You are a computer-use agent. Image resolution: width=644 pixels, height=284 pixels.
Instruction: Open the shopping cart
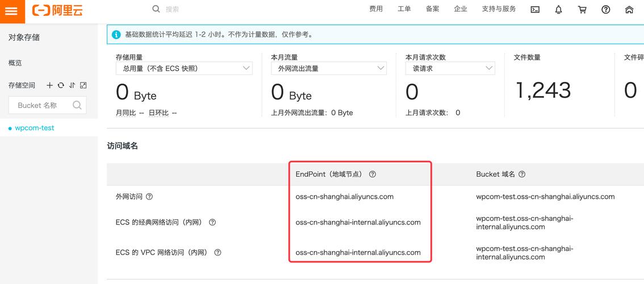(582, 10)
